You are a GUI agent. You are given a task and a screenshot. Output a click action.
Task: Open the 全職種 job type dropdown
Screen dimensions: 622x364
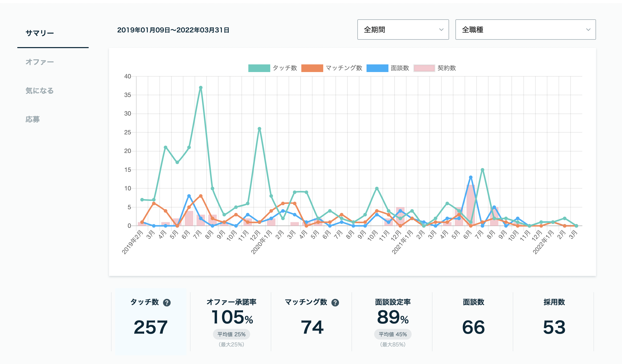(525, 30)
